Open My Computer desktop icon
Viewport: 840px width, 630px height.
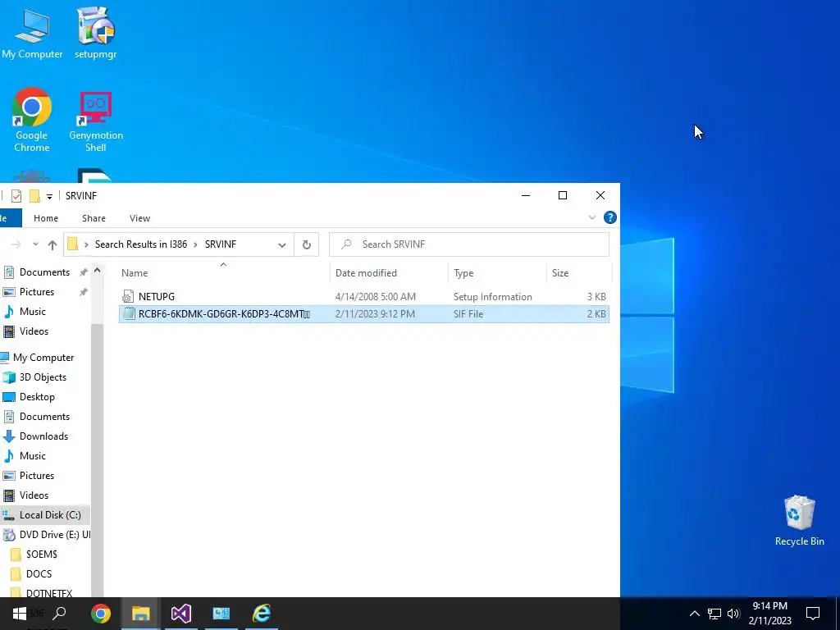click(32, 33)
